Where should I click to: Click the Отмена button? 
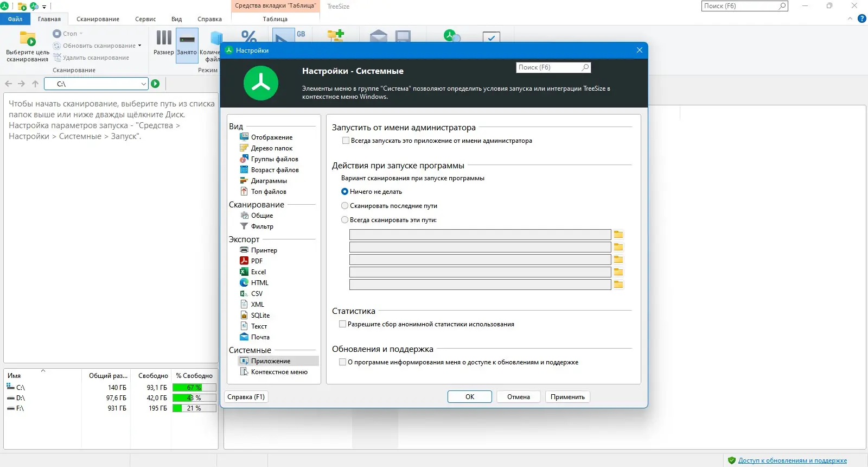[x=519, y=397]
